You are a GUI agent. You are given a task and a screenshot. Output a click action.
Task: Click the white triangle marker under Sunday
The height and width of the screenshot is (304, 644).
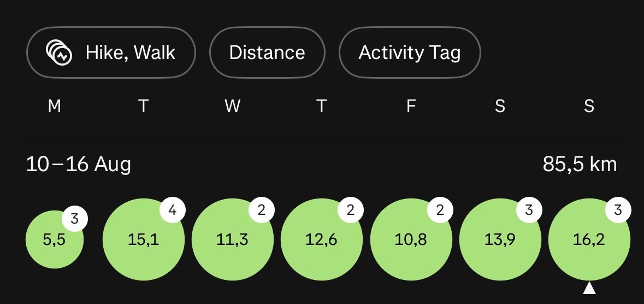point(589,288)
